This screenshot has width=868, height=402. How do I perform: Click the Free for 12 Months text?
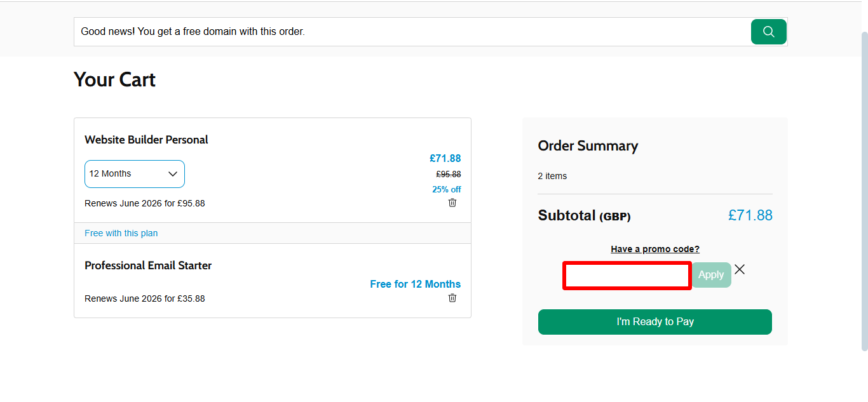pyautogui.click(x=415, y=284)
